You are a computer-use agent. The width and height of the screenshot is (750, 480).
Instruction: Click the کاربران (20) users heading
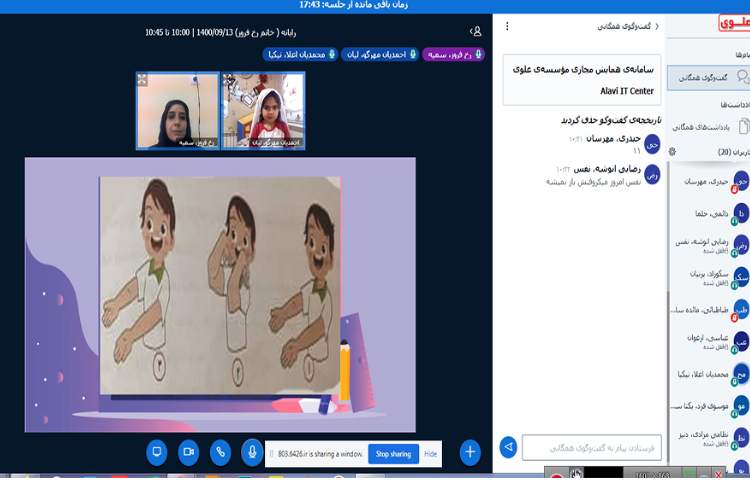733,152
